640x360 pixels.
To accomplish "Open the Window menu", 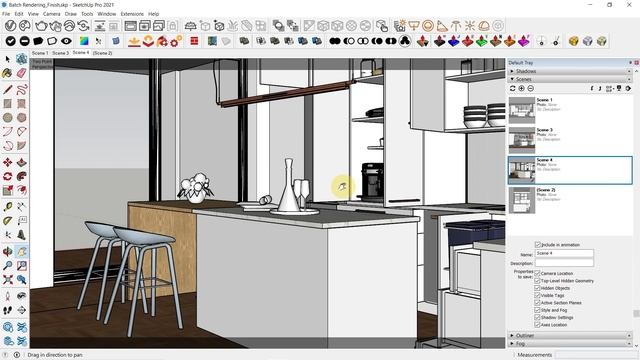I will [x=107, y=14].
